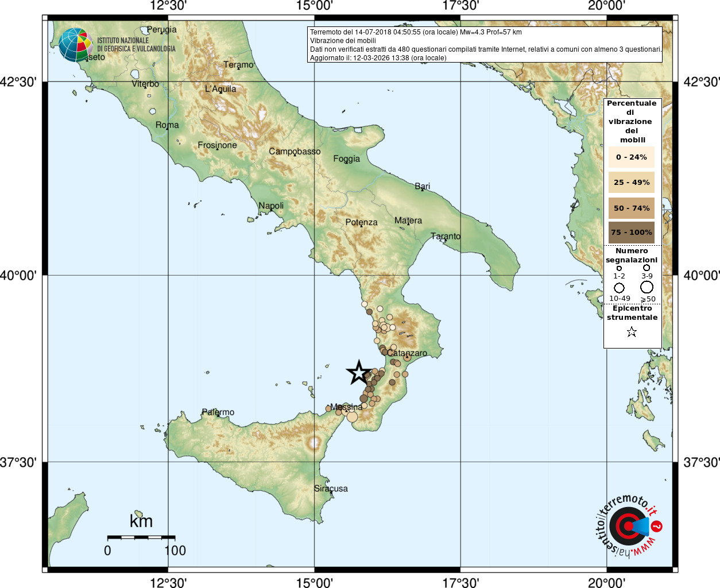The width and height of the screenshot is (720, 588).
Task: Click the largest report circle near Messina
Action: tap(352, 417)
